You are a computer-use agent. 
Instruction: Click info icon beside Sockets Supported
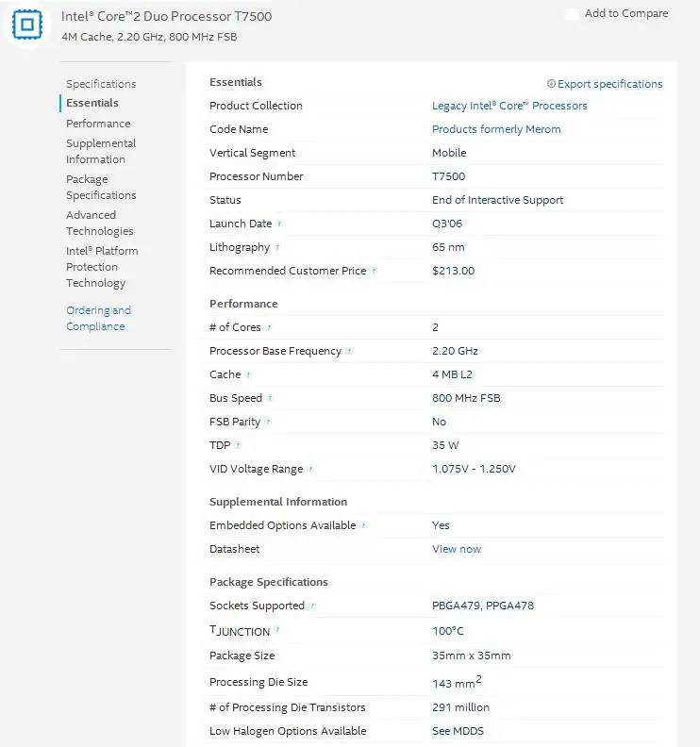tap(312, 606)
